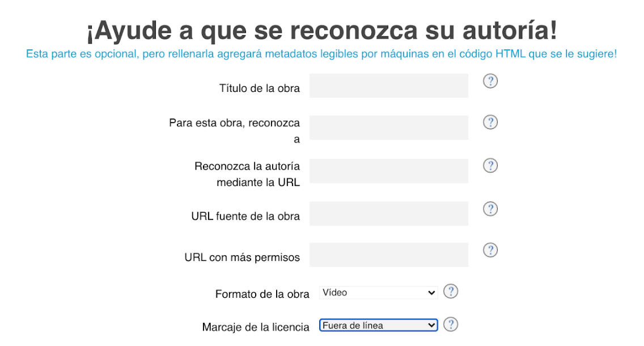The image size is (644, 346).
Task: Open help for the Título de la obra field
Action: pos(490,81)
